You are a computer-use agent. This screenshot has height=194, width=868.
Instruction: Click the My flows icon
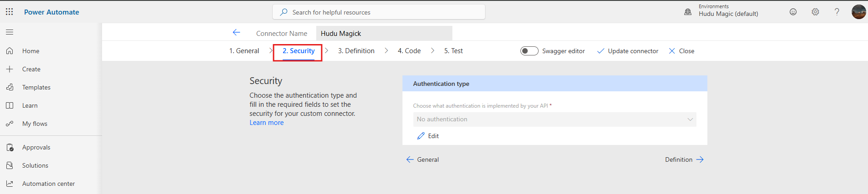10,124
